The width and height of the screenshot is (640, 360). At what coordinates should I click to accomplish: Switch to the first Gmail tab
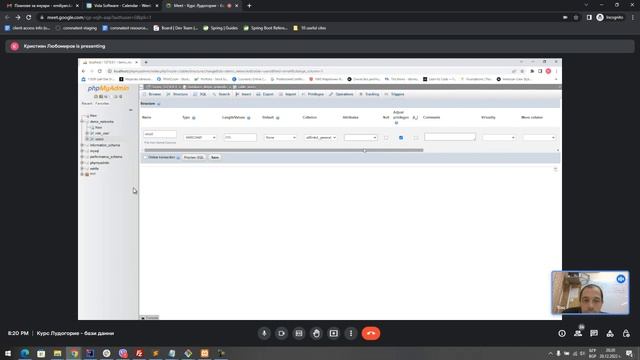[42, 6]
